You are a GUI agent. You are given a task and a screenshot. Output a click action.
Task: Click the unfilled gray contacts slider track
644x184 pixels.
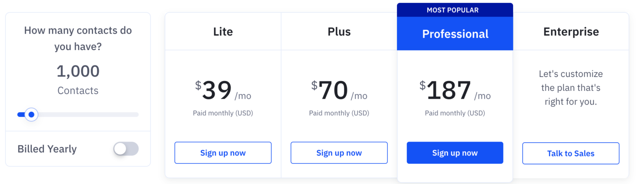tap(88, 114)
